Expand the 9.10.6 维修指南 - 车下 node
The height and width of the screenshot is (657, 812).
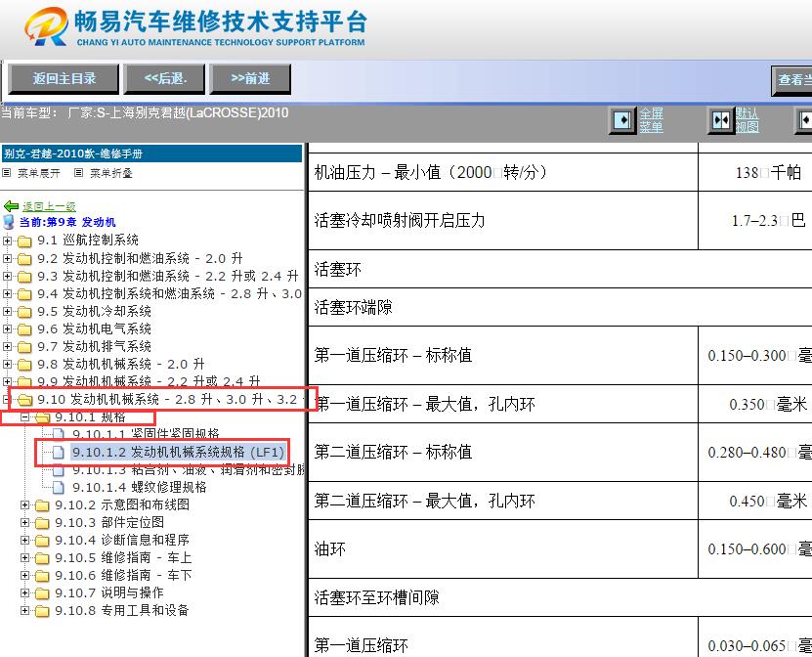pyautogui.click(x=24, y=575)
